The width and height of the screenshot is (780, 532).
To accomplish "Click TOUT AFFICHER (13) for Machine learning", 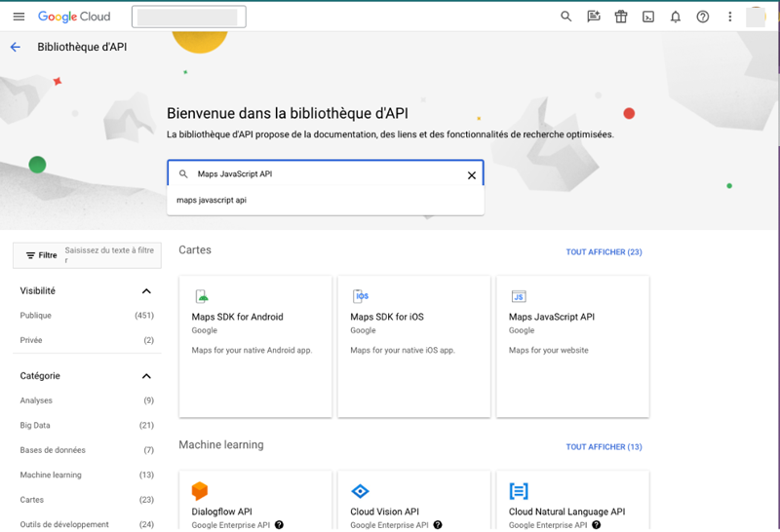I will coord(604,447).
